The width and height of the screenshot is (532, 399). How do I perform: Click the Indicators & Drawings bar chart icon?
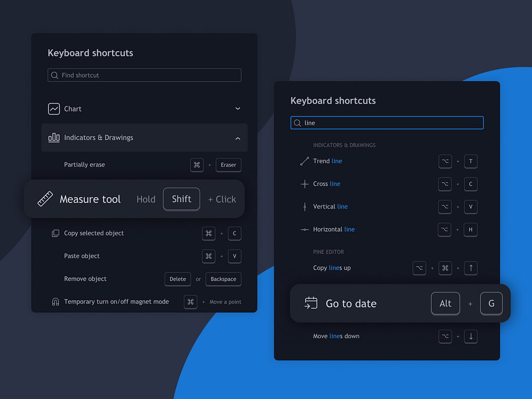coord(54,137)
